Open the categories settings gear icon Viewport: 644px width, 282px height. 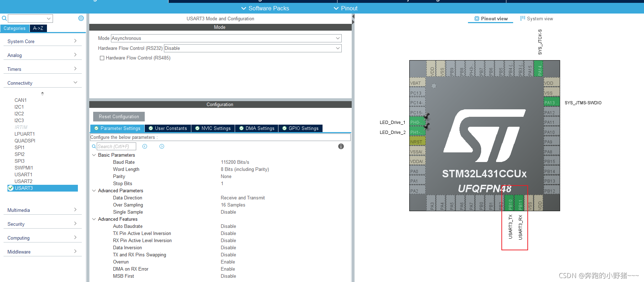pos(81,18)
